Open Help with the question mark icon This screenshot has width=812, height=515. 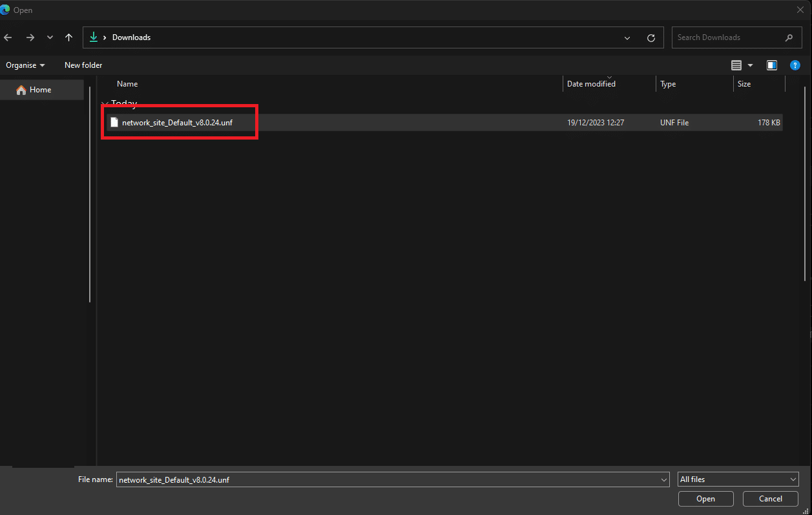tap(795, 65)
